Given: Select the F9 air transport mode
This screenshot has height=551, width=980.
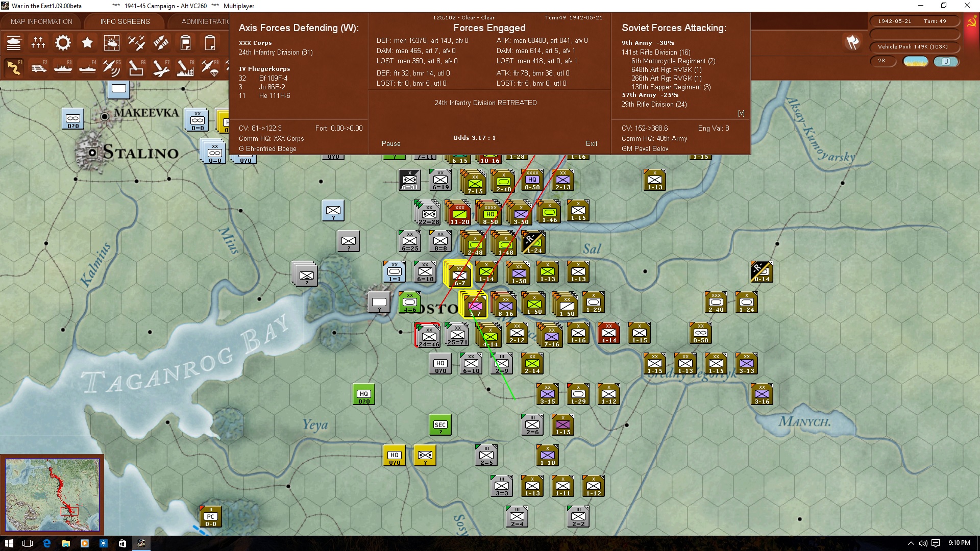Looking at the screenshot, I should [x=210, y=68].
